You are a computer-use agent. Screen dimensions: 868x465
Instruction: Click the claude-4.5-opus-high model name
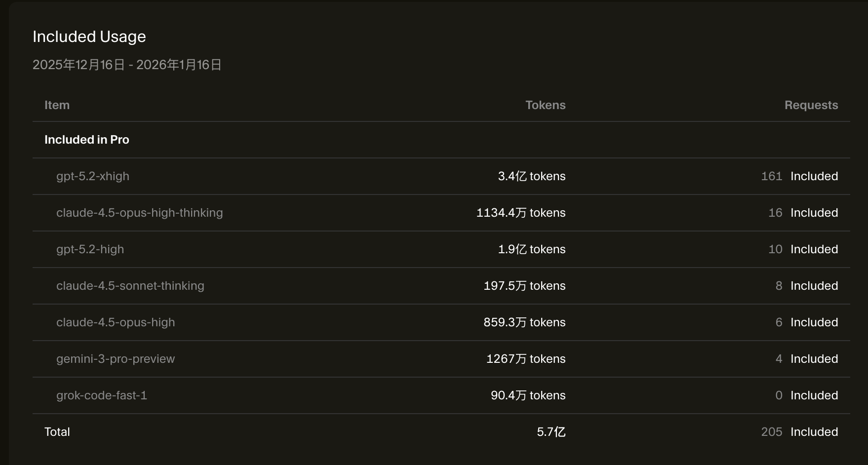(116, 322)
